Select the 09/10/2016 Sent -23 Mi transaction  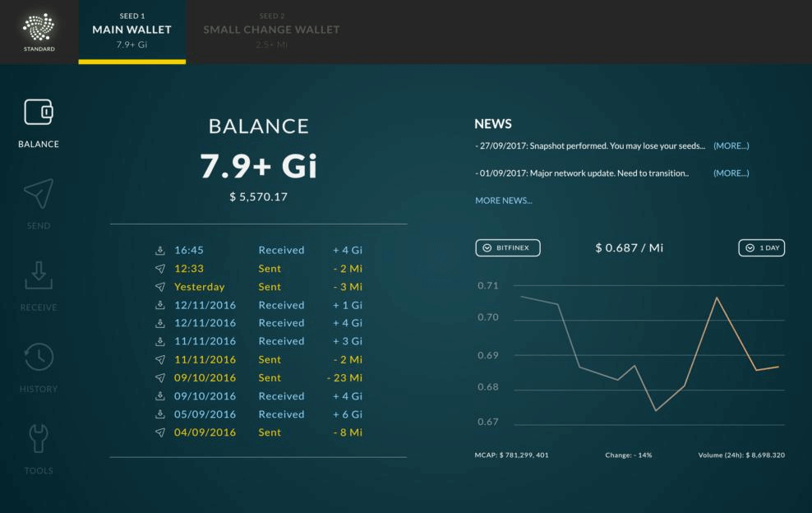tap(259, 378)
